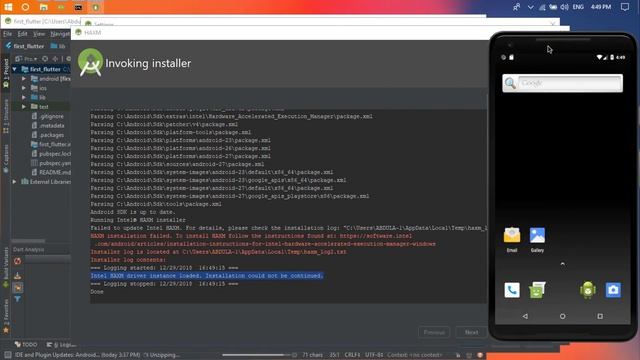This screenshot has height=360, width=640.
Task: Click the tool window toggle in status bar corner
Action: (x=7, y=355)
